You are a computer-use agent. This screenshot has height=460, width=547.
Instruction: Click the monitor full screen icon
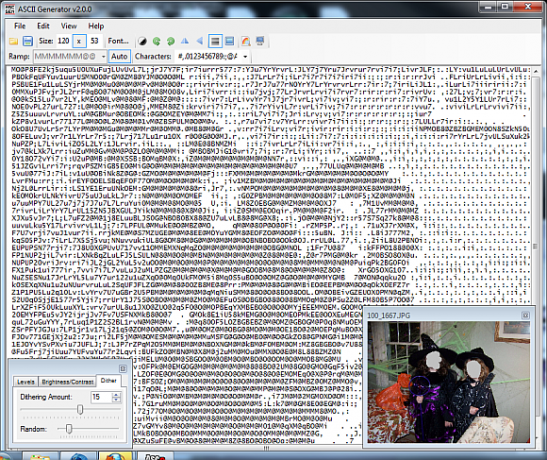tap(260, 41)
